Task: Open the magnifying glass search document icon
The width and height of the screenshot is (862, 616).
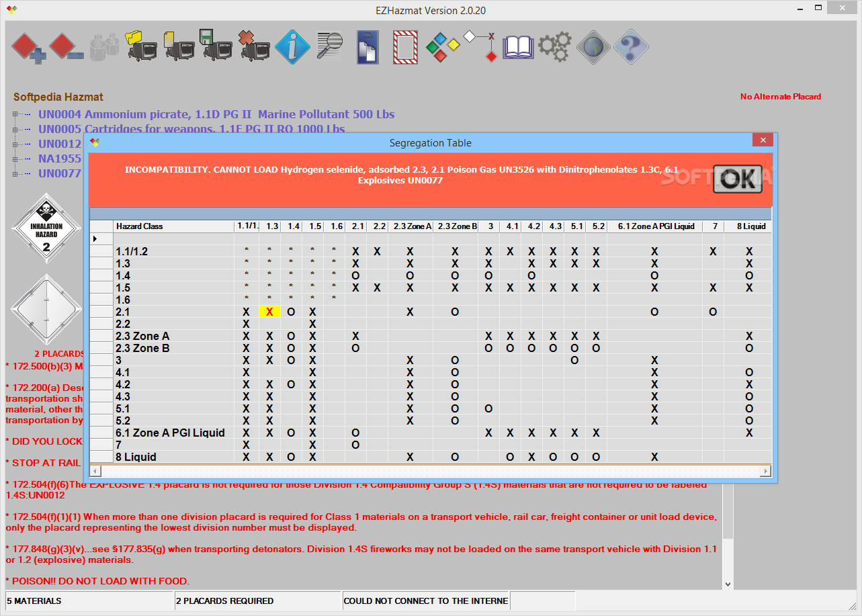Action: click(330, 47)
